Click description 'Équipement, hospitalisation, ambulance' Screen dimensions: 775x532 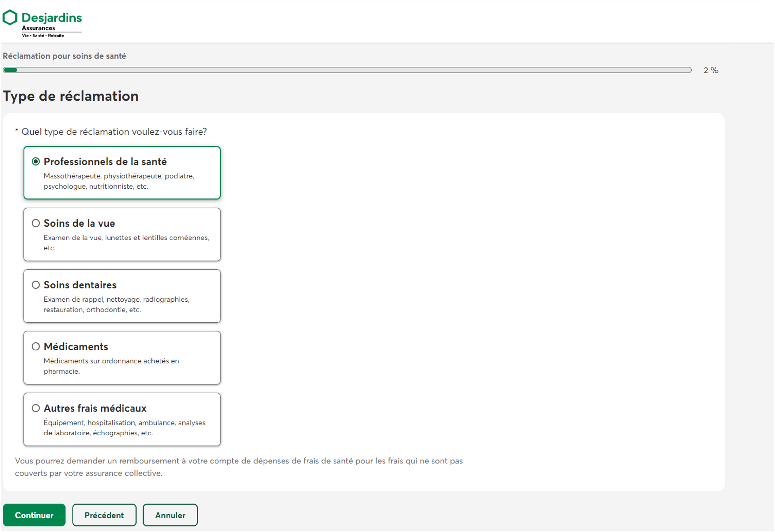pos(124,428)
